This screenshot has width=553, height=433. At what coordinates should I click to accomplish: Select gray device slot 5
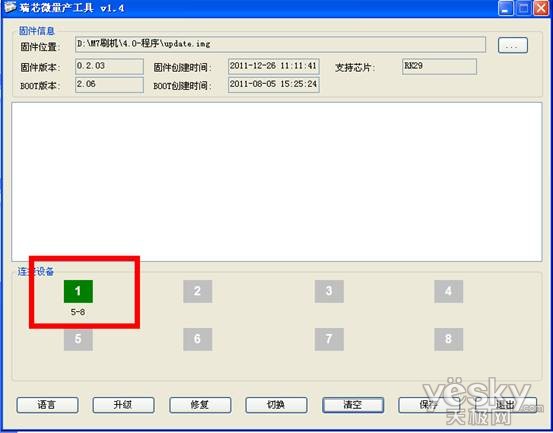click(x=78, y=339)
